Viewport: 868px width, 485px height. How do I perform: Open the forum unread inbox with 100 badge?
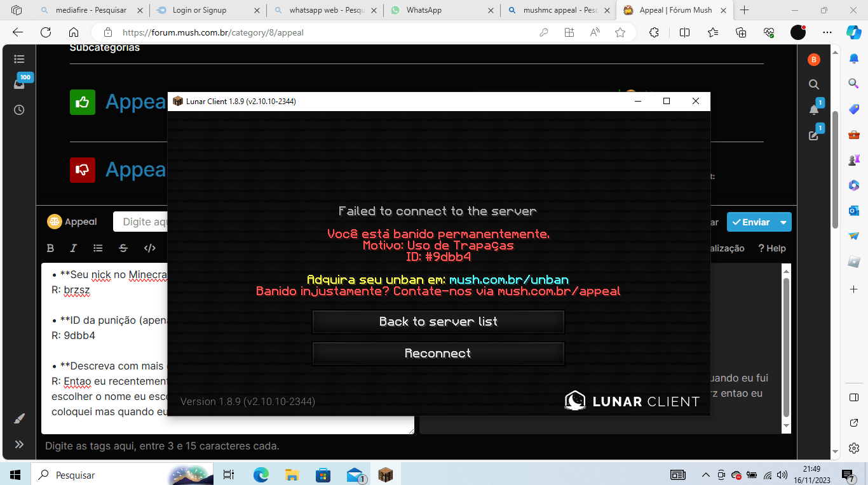(x=20, y=83)
